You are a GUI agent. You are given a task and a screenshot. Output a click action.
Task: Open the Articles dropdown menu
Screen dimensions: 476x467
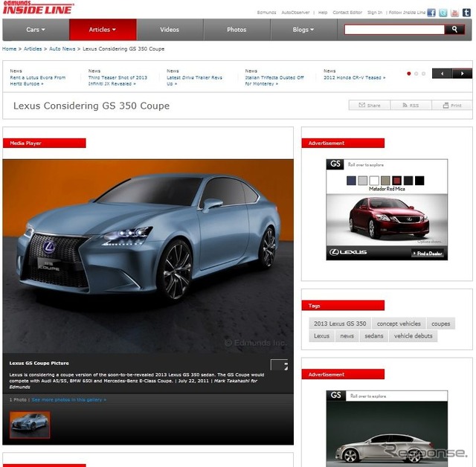click(x=103, y=30)
